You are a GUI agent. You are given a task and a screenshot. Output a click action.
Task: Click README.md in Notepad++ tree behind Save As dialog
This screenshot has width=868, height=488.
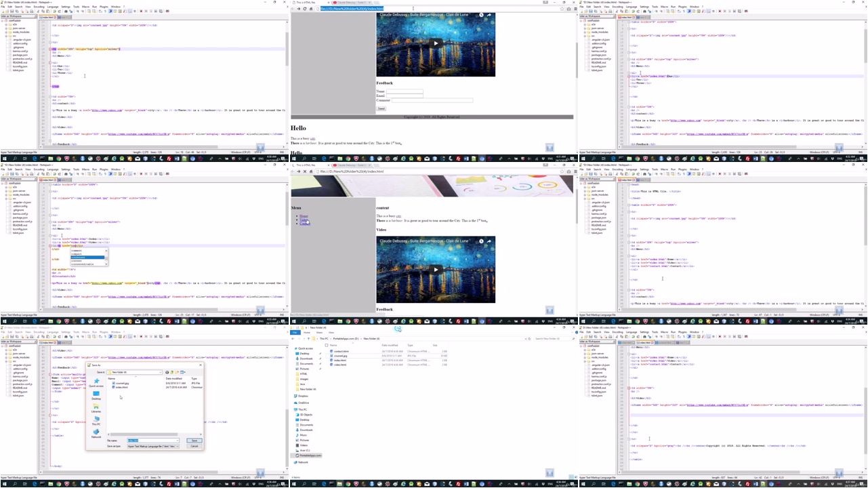pyautogui.click(x=20, y=388)
